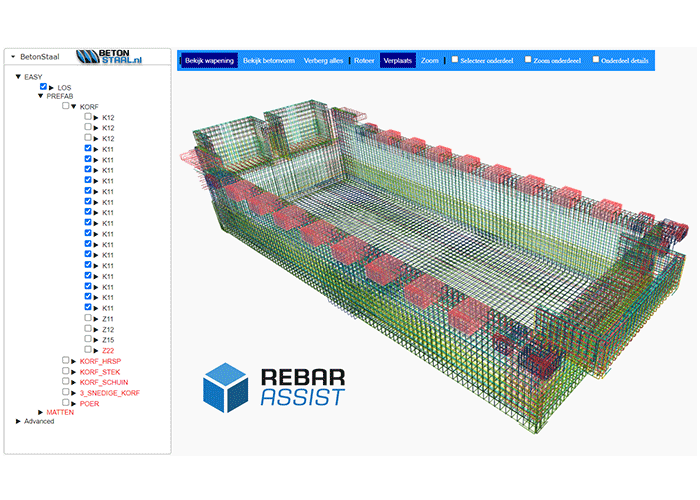Screen dimensions: 700x500
Task: Activate the Verplaats mode
Action: [397, 60]
